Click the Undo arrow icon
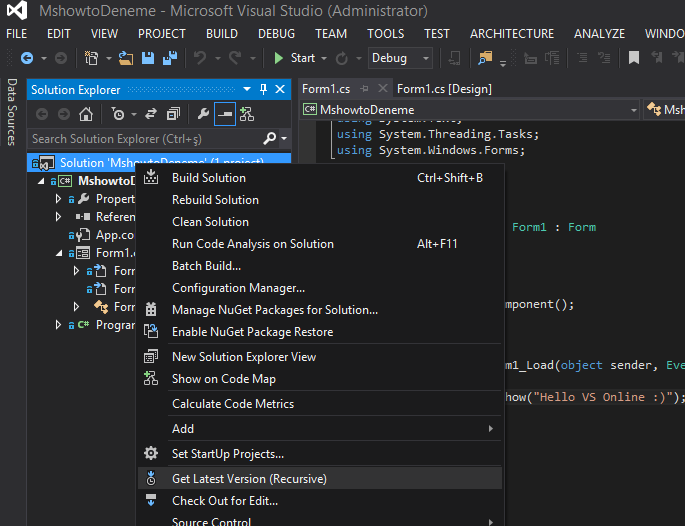The width and height of the screenshot is (685, 526). tap(200, 58)
